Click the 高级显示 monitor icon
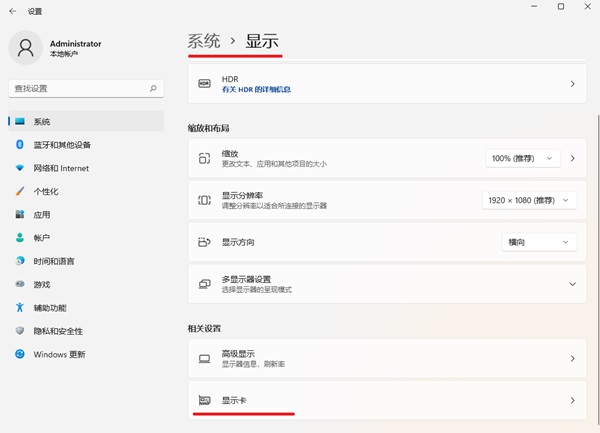Image resolution: width=600 pixels, height=433 pixels. click(204, 358)
